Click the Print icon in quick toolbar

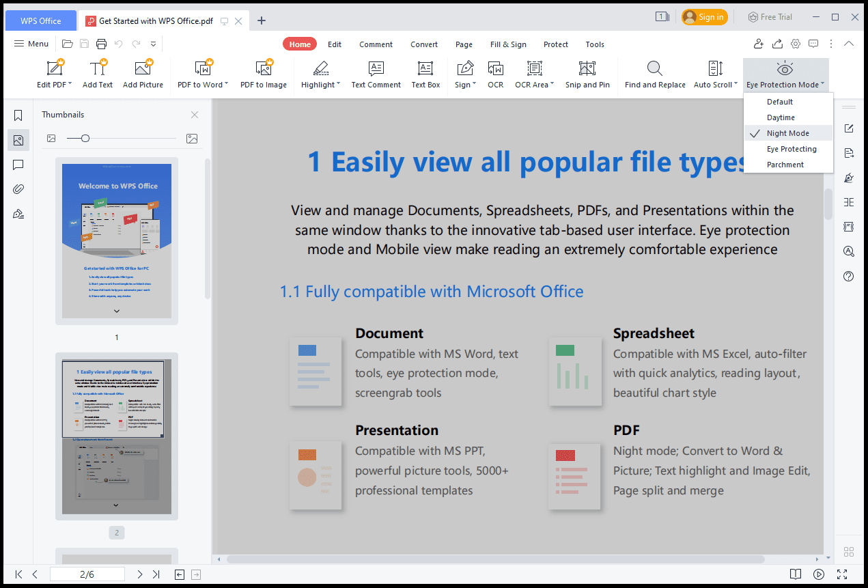101,44
